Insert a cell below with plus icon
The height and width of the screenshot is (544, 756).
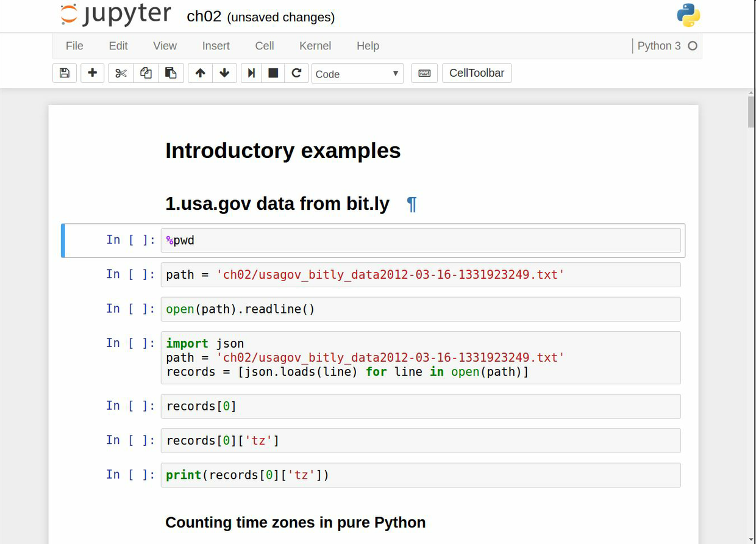point(93,73)
